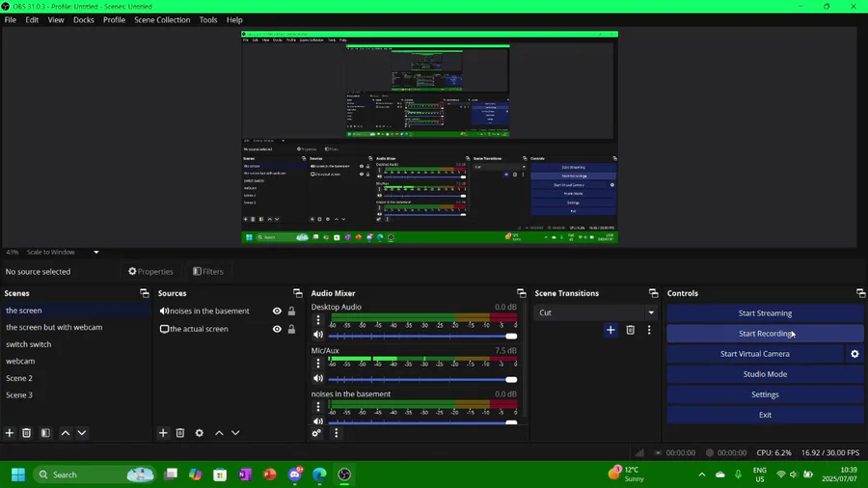
Task: Open the File menu
Action: pyautogui.click(x=10, y=20)
